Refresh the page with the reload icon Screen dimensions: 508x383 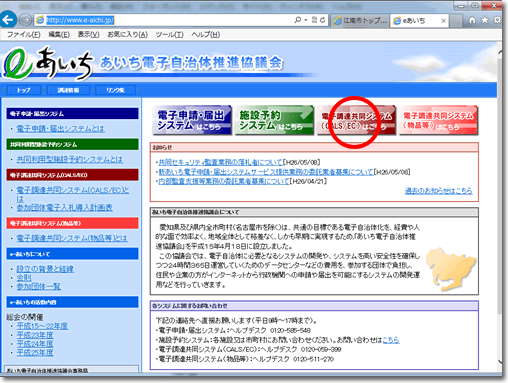click(x=323, y=20)
